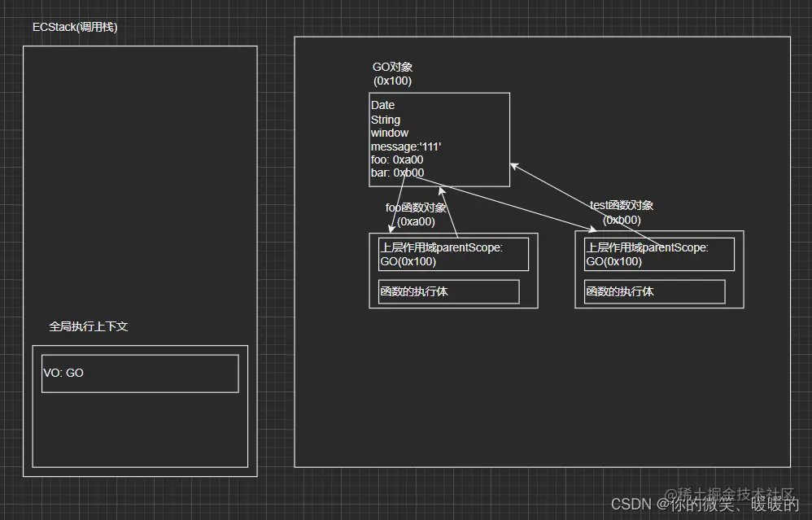The width and height of the screenshot is (812, 520).
Task: Select the "VO: GO" text
Action: coord(63,373)
